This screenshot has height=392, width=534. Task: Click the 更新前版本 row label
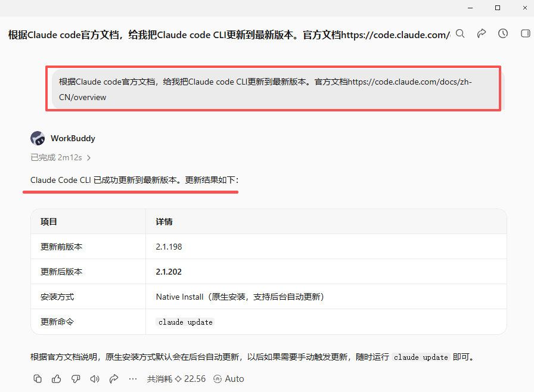coord(61,247)
